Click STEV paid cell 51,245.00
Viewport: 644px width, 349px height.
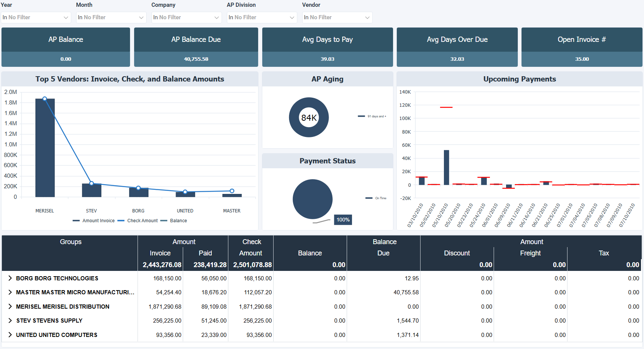[214, 321]
